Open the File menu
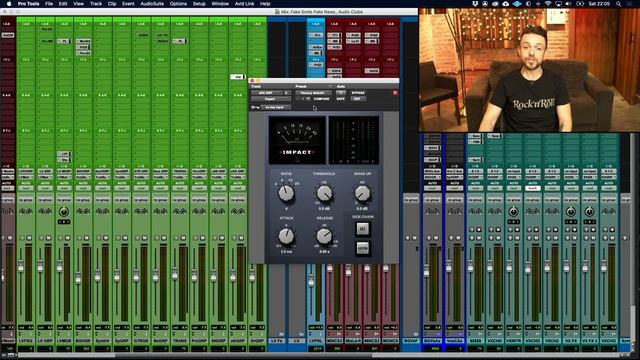 (x=49, y=4)
